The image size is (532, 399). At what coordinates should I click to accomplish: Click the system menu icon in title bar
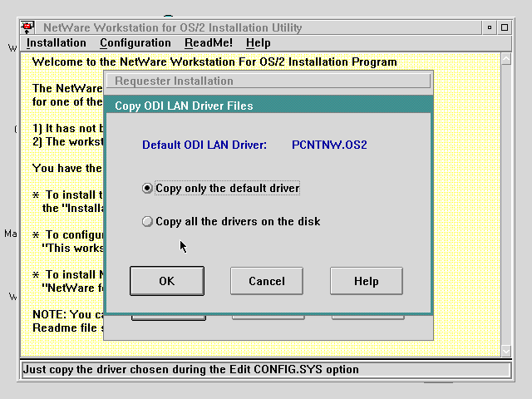pyautogui.click(x=27, y=27)
